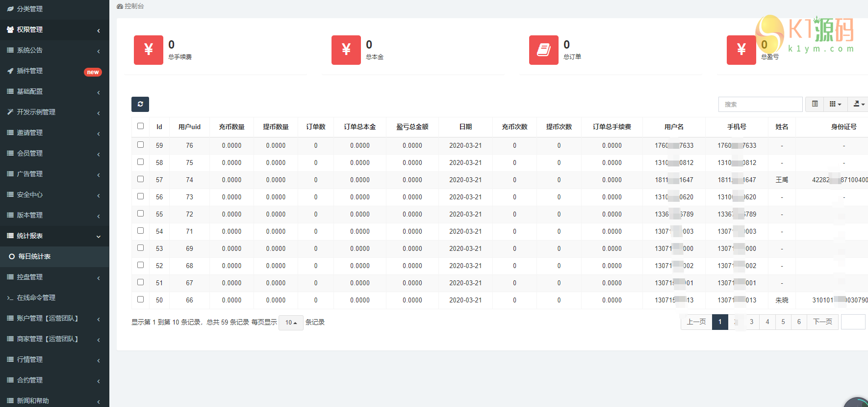The height and width of the screenshot is (407, 868).
Task: Open the 在线命令管理 sidebar item
Action: click(54, 298)
